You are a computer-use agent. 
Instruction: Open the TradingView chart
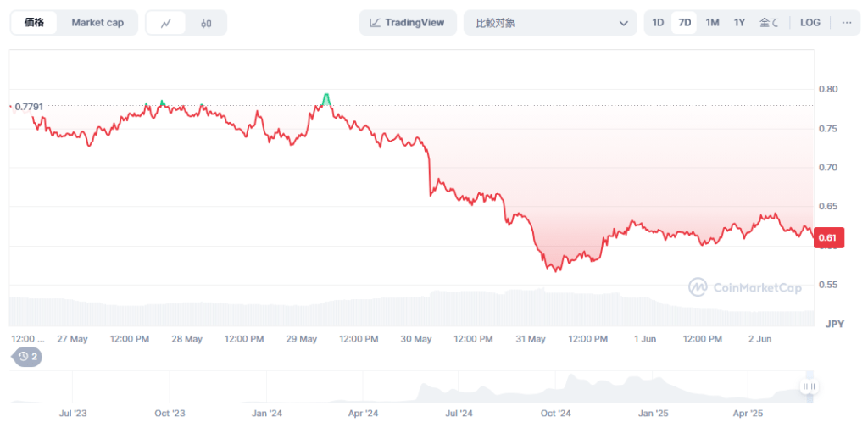pyautogui.click(x=408, y=23)
